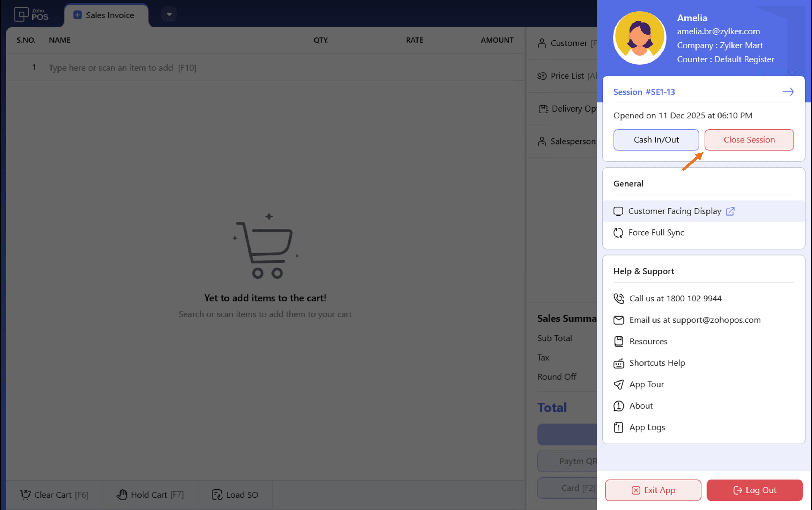
Task: Open session details using the arrow icon
Action: [x=788, y=92]
